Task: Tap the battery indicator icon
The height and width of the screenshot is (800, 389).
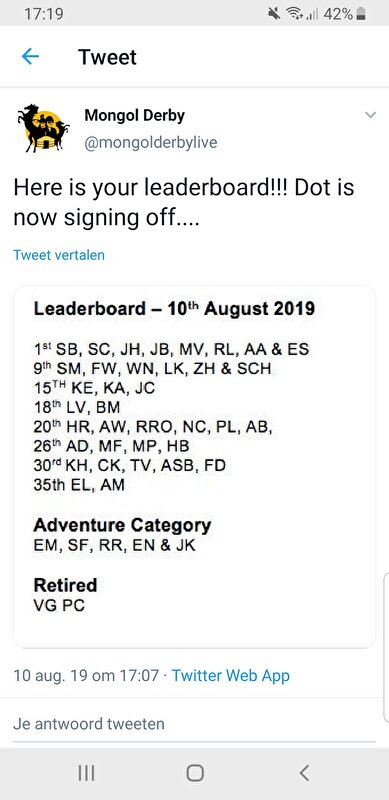Action: pos(361,14)
